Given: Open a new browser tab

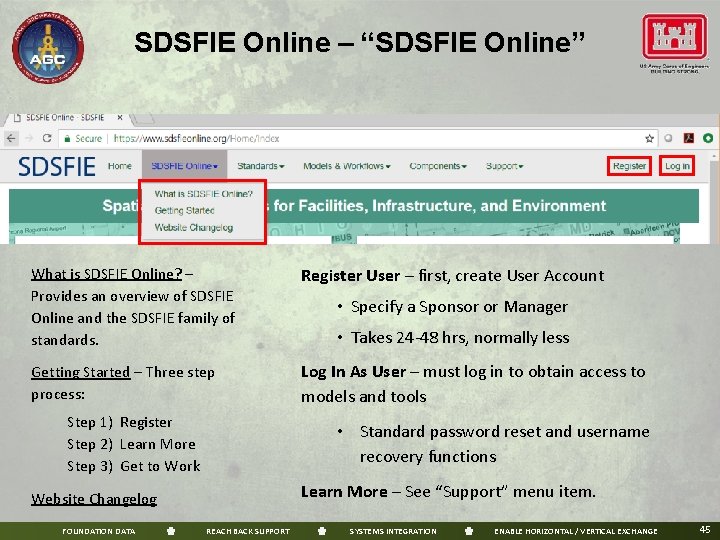Looking at the screenshot, I should point(142,119).
